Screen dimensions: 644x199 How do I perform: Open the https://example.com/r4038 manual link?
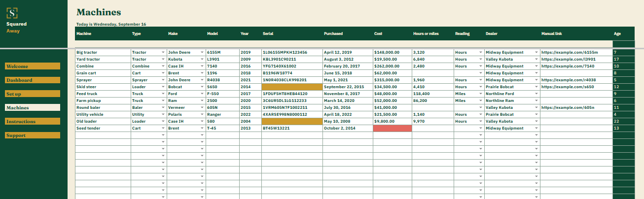[x=568, y=80]
